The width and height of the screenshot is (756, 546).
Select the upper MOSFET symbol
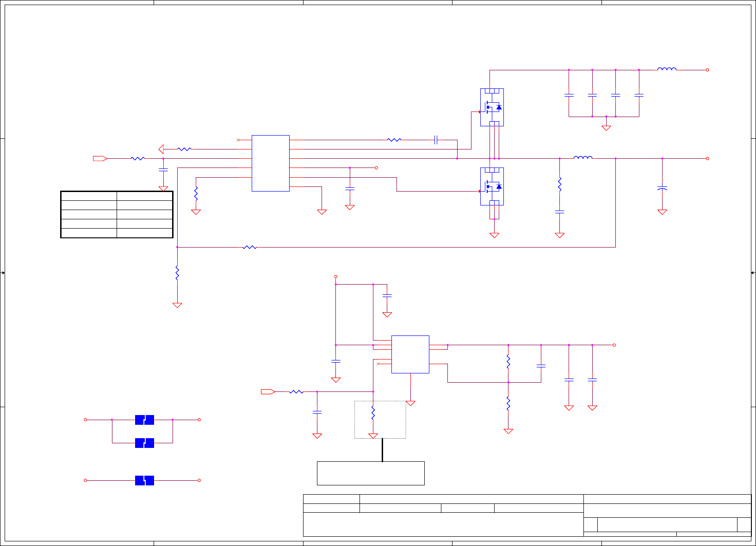[492, 107]
